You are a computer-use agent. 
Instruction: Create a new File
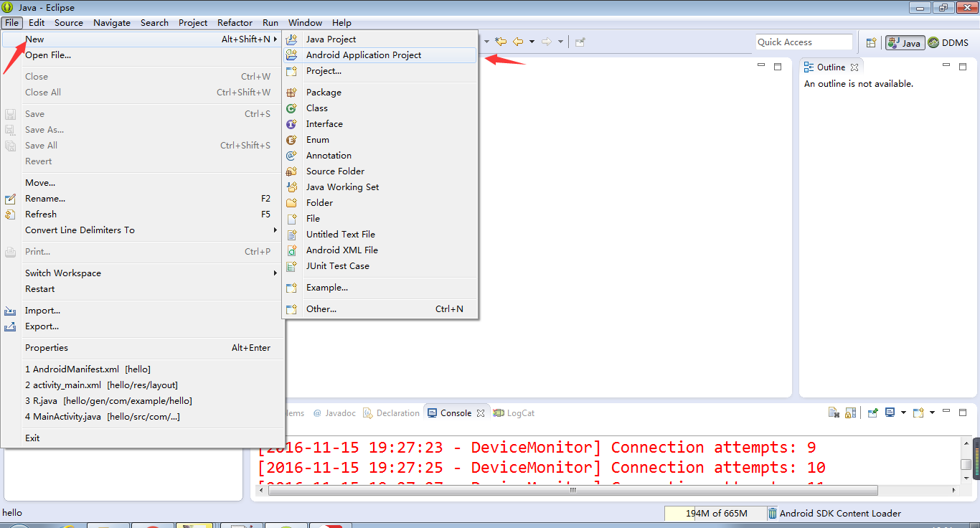[x=380, y=219]
